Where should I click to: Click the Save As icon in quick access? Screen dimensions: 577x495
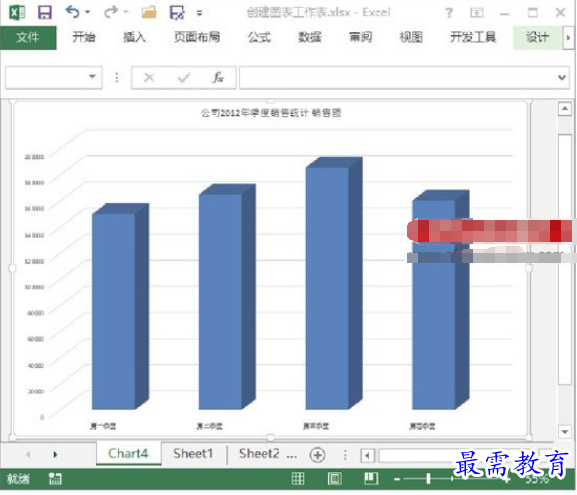click(177, 13)
